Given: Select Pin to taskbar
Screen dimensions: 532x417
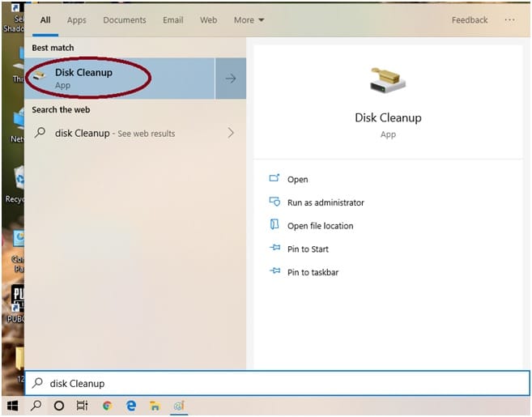Looking at the screenshot, I should (x=313, y=272).
